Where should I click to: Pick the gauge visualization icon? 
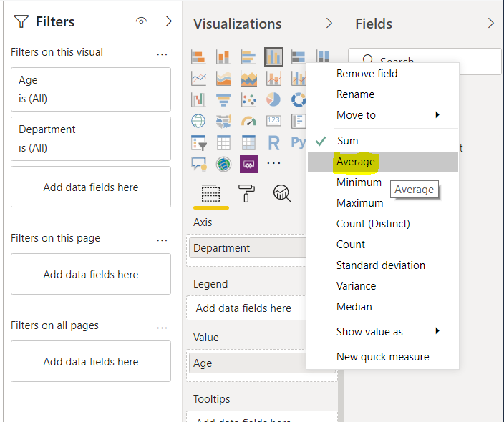[248, 122]
